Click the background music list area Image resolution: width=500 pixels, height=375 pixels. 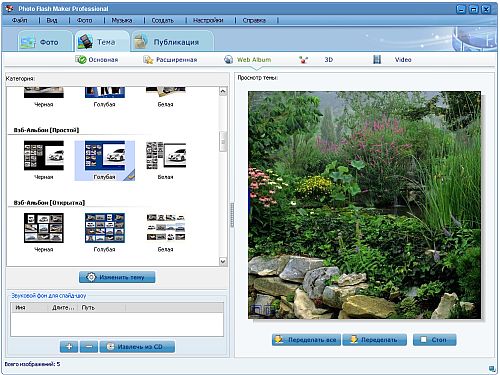117,324
